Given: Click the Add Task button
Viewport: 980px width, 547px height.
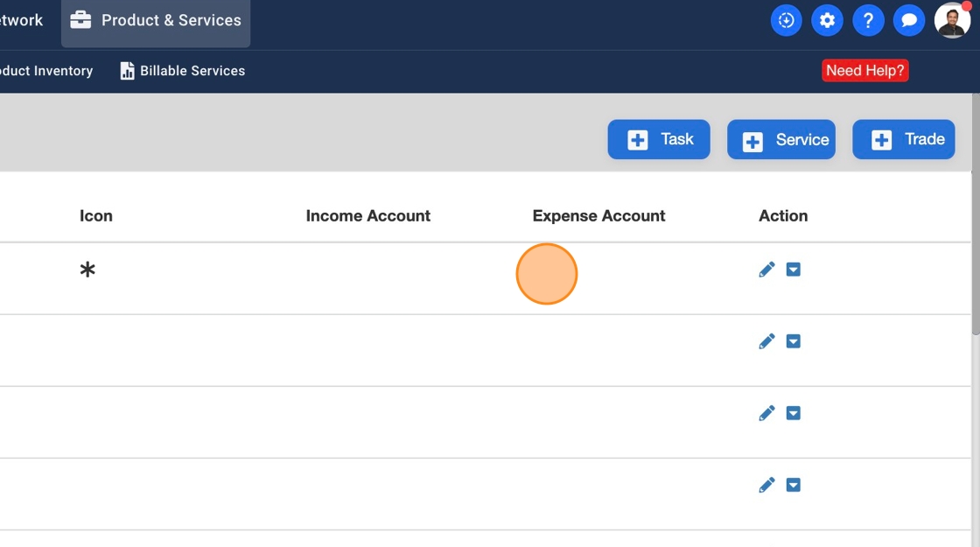Looking at the screenshot, I should click(659, 139).
